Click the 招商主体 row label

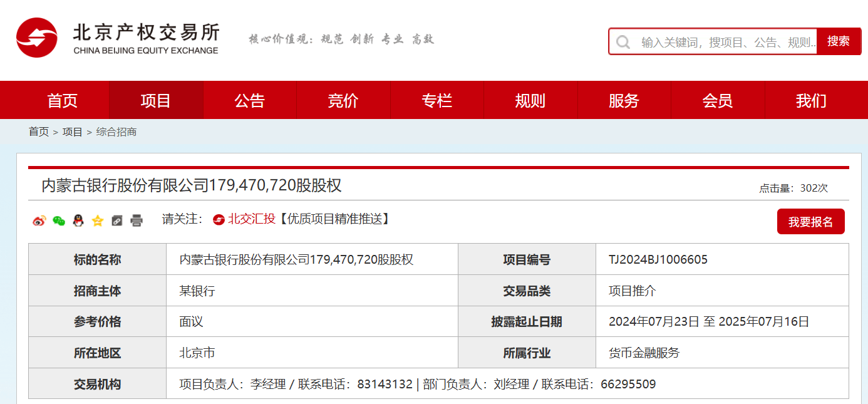click(97, 291)
